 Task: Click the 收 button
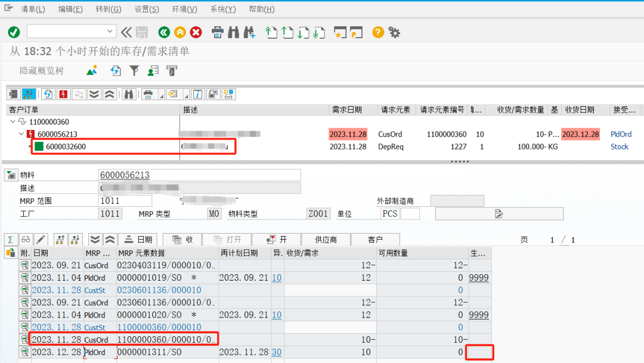coord(183,240)
